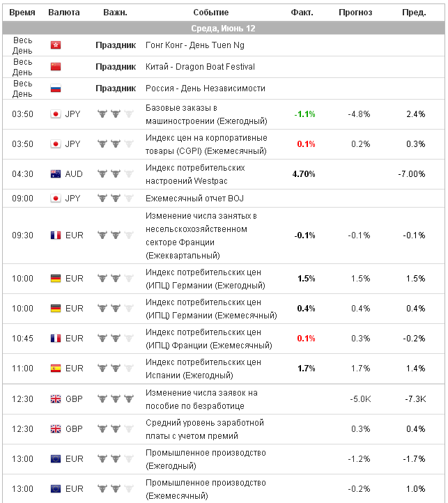This screenshot has height=503, width=448.
Task: Open 'Китай - Dragon Boat Festival' event
Action: (200, 67)
